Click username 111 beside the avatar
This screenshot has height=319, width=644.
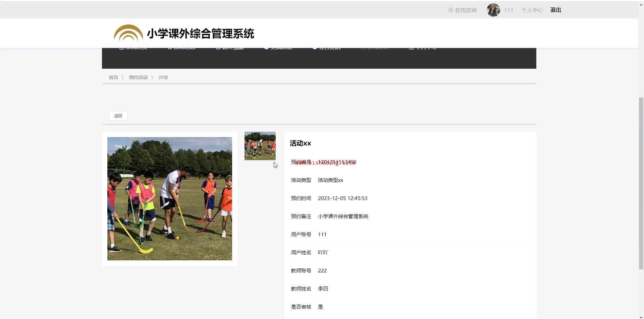[x=508, y=10]
